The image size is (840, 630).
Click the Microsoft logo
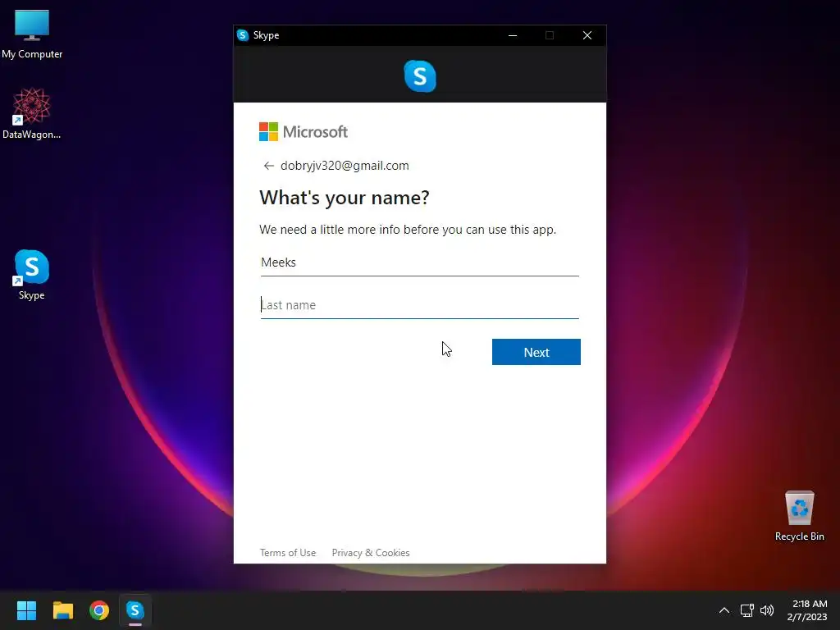(x=304, y=132)
